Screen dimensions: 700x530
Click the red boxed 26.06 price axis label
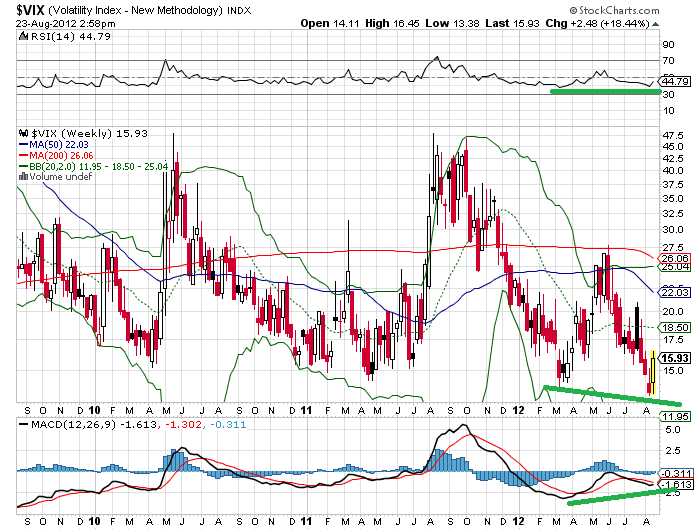[x=675, y=258]
